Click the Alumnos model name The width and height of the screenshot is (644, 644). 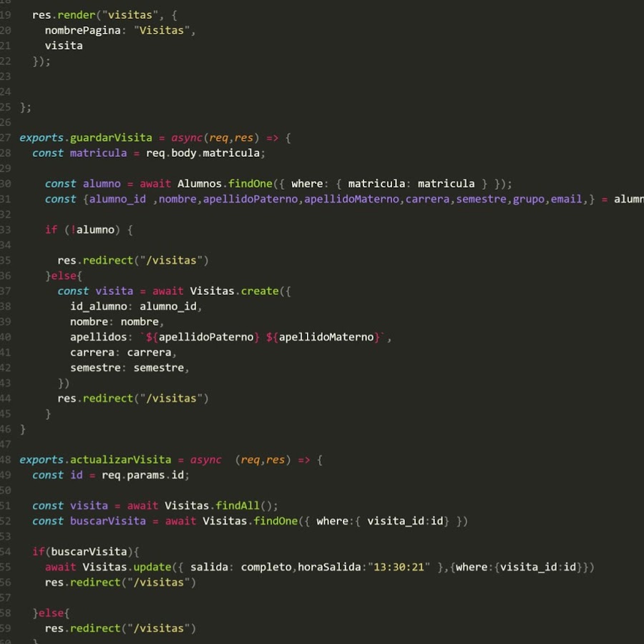coord(199,184)
